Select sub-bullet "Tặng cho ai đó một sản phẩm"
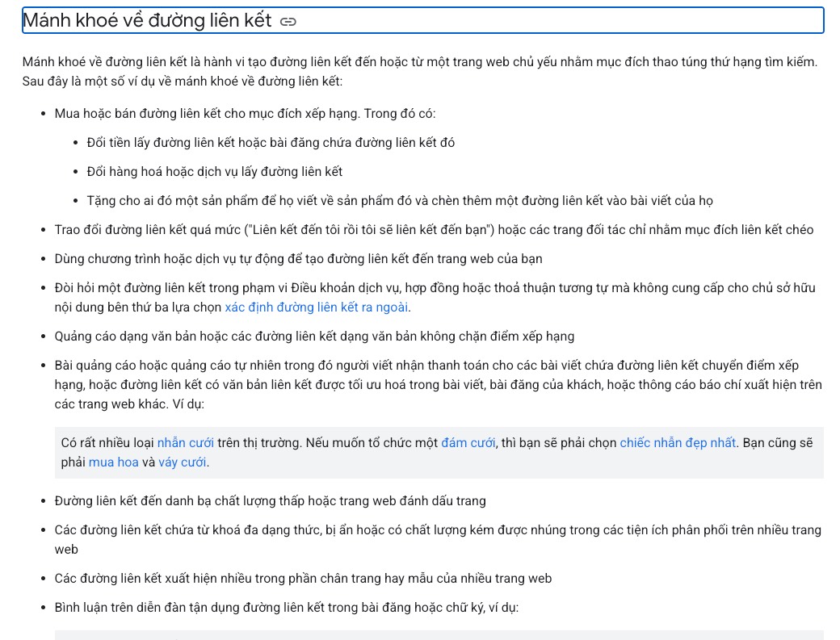This screenshot has height=640, width=840. 400,201
